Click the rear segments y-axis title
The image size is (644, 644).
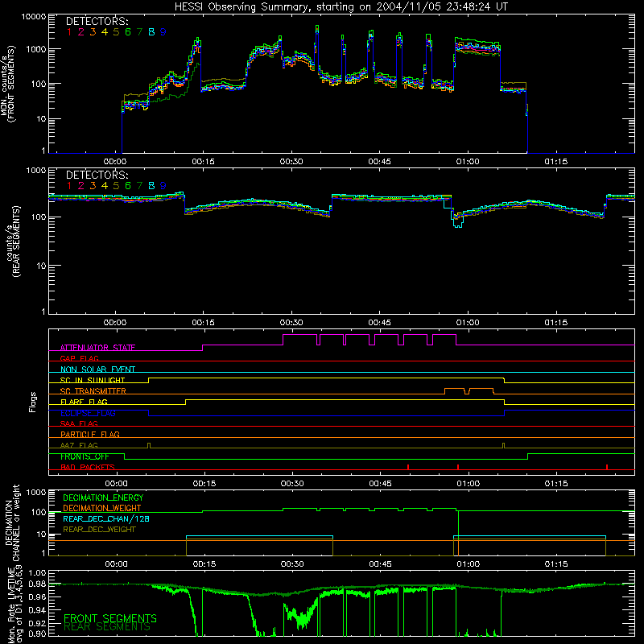coord(13,242)
